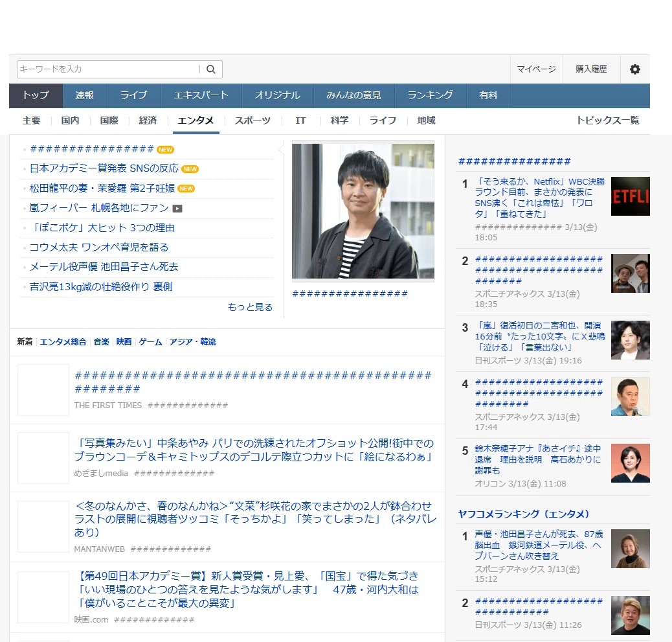The width and height of the screenshot is (672, 642).
Task: Select the 経済 category
Action: pyautogui.click(x=148, y=121)
